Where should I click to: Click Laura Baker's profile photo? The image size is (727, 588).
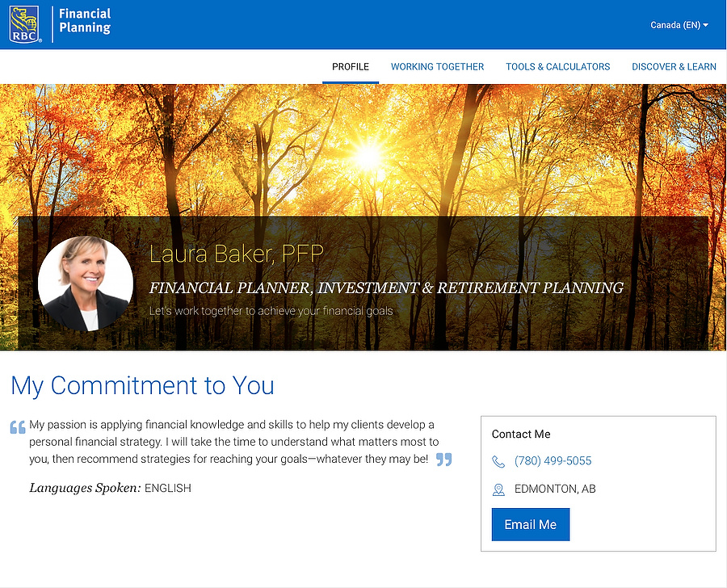pos(86,283)
